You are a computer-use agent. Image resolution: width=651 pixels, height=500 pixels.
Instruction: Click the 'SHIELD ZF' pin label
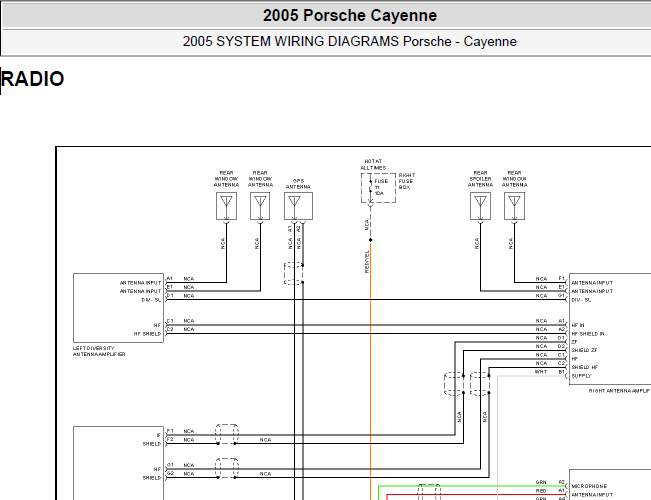pos(584,350)
